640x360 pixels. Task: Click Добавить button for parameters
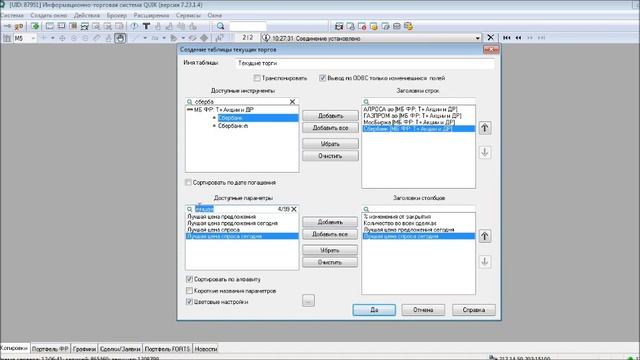pyautogui.click(x=330, y=222)
